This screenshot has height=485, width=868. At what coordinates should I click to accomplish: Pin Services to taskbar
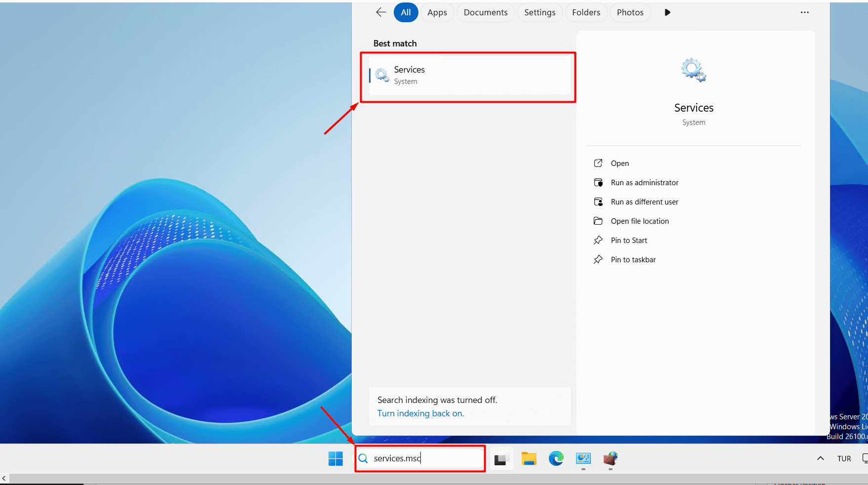click(x=633, y=260)
